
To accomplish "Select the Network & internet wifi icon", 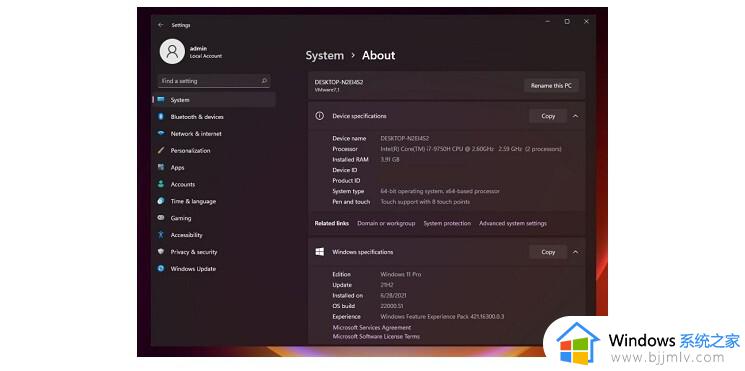I will tap(161, 133).
